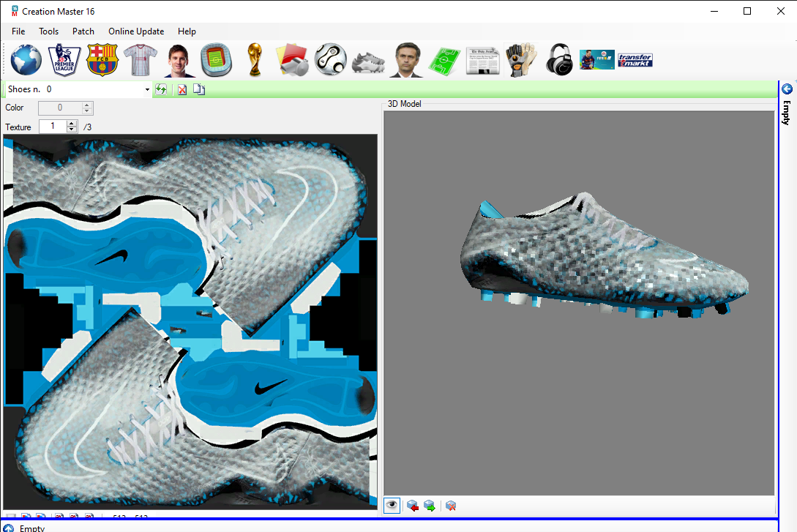Image resolution: width=797 pixels, height=532 pixels.
Task: Click the FIFA 16 cover image icon
Action: [597, 60]
